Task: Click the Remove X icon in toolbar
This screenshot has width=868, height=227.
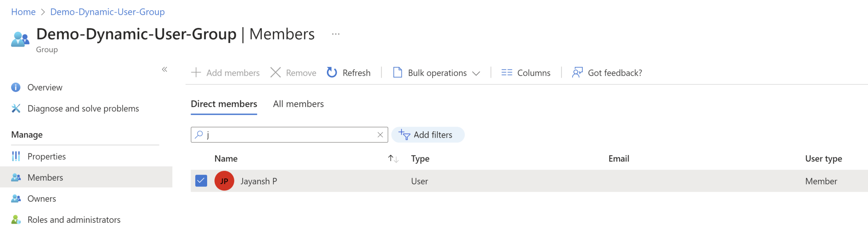Action: pyautogui.click(x=275, y=73)
